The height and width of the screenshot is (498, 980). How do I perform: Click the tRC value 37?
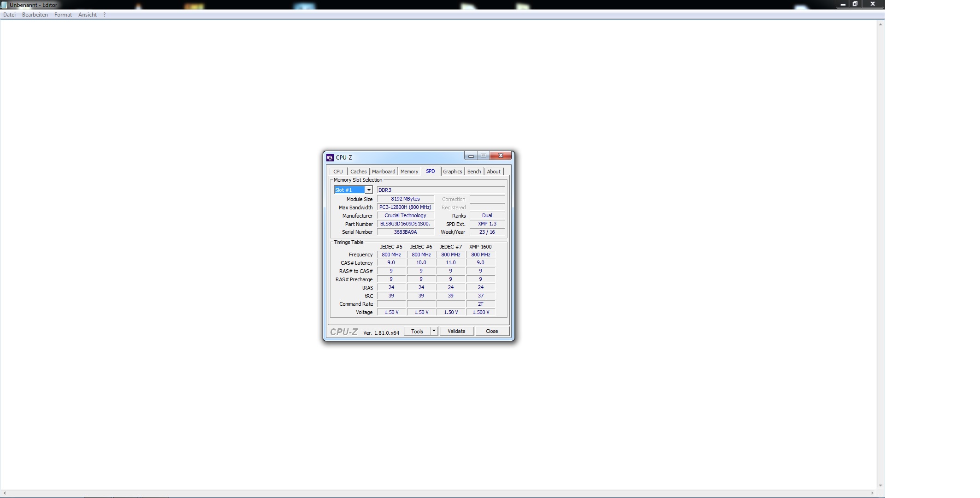(481, 296)
